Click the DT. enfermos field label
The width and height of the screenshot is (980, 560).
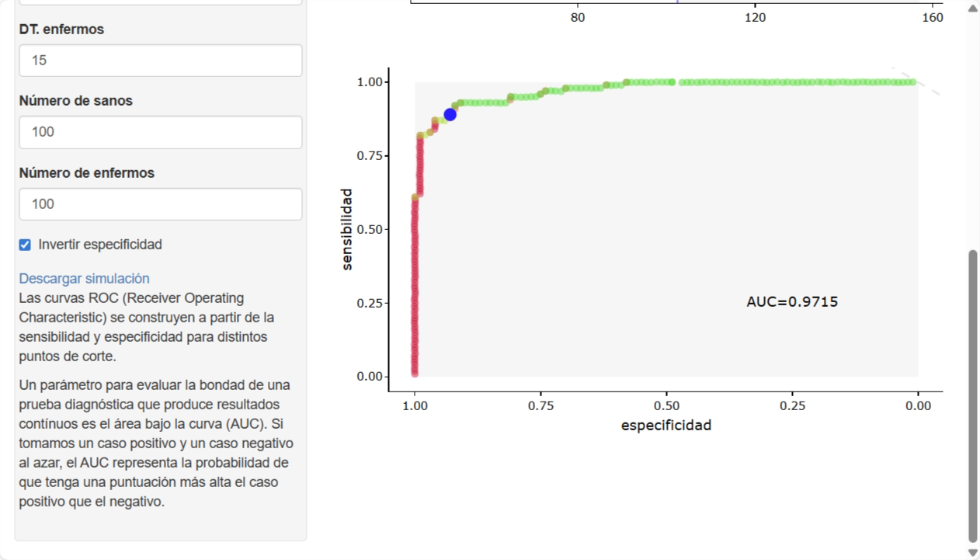tap(61, 30)
